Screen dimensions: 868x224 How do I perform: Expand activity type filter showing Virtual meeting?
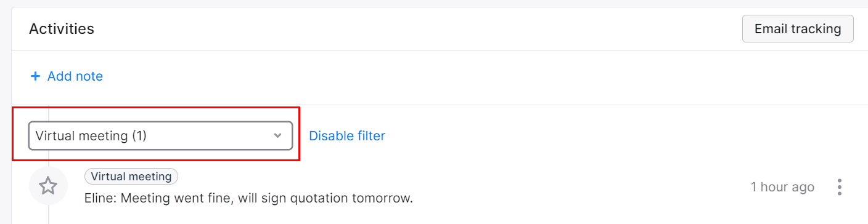(160, 135)
